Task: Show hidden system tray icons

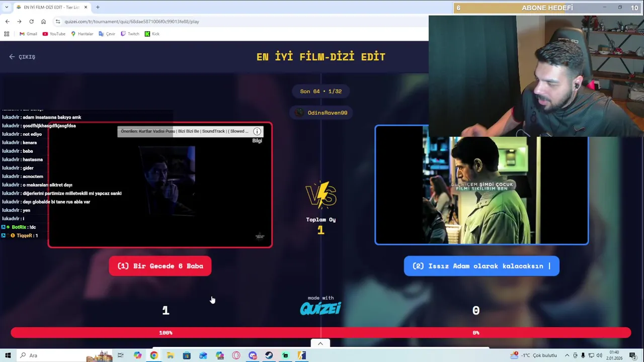Action: [567, 355]
